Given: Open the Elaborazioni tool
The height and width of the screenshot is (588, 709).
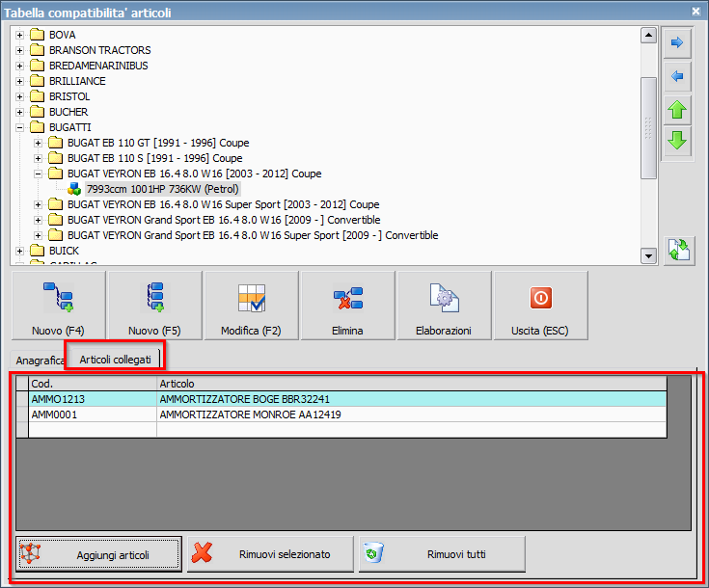Looking at the screenshot, I should pyautogui.click(x=444, y=306).
